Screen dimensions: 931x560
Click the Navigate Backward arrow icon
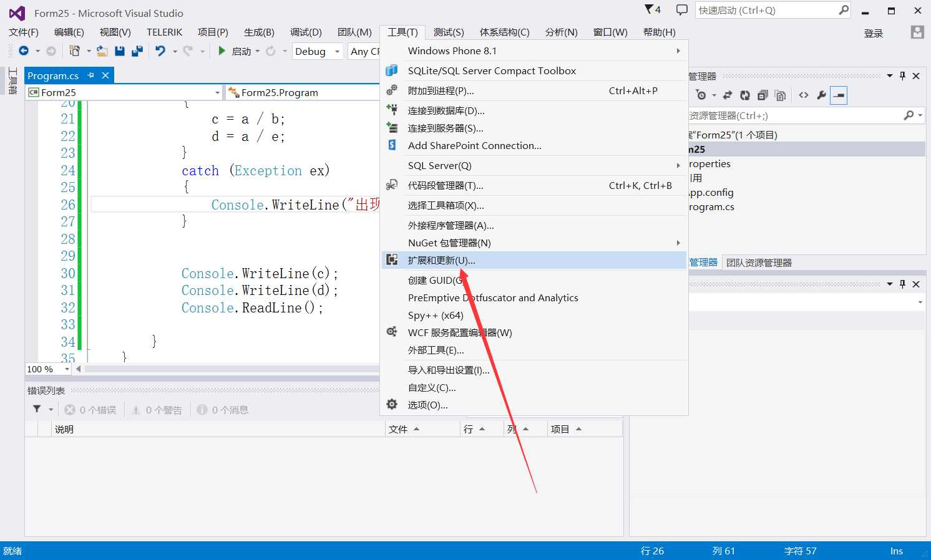click(x=24, y=51)
